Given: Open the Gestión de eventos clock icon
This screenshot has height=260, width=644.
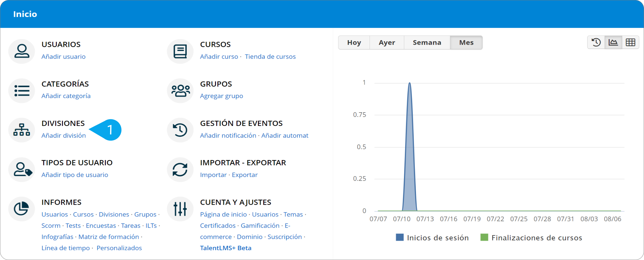Looking at the screenshot, I should pyautogui.click(x=180, y=130).
